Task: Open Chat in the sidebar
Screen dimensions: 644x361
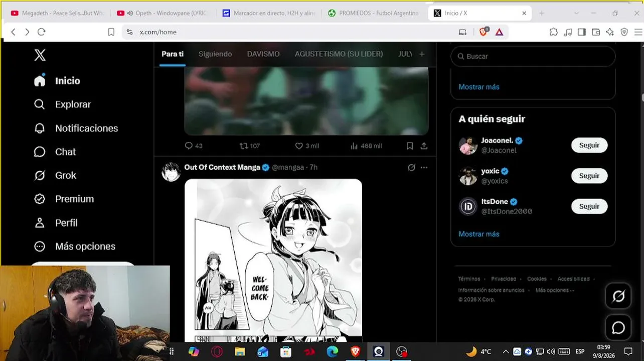Action: click(x=55, y=152)
